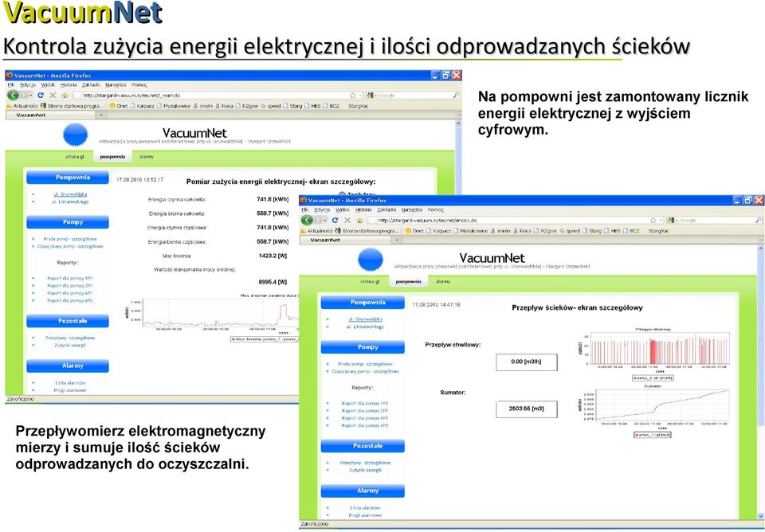Click URL field in the energy Firefox window
The height and width of the screenshot is (532, 765).
[217, 96]
